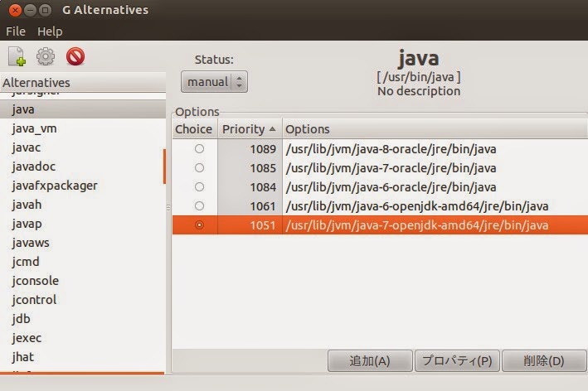Minimize the G Alternatives window
Viewport: 588px width, 391px height.
pyautogui.click(x=30, y=10)
